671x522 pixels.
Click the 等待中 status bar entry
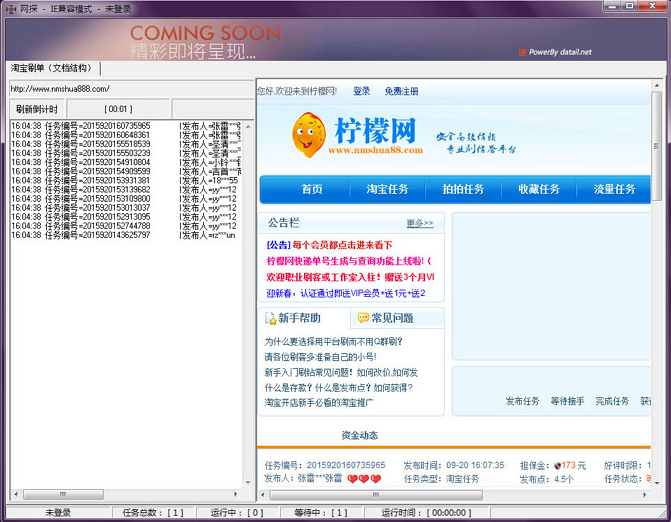tap(321, 513)
